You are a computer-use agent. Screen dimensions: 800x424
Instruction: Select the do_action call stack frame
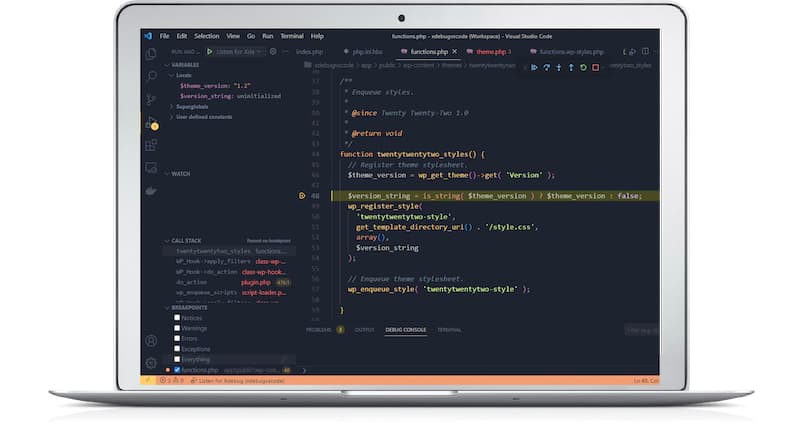pyautogui.click(x=192, y=282)
